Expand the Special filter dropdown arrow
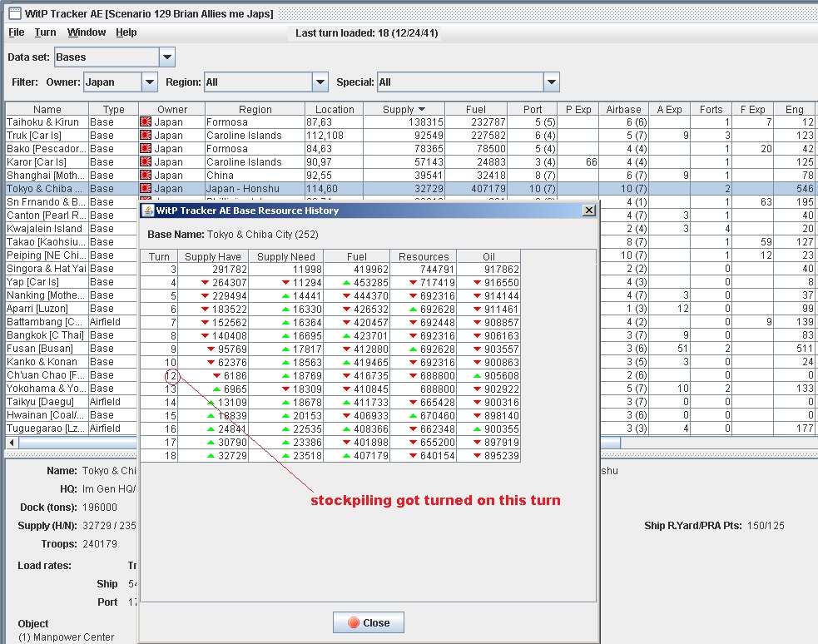The height and width of the screenshot is (644, 818). point(552,82)
